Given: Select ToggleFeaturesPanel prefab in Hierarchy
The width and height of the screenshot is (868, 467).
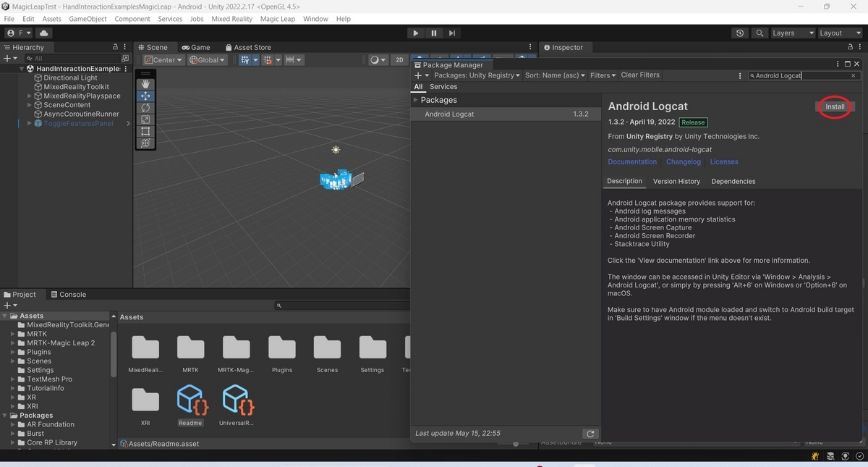Looking at the screenshot, I should [78, 123].
